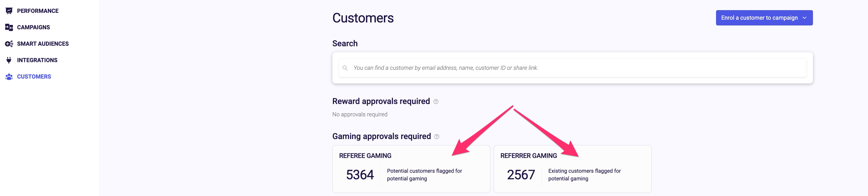868x196 pixels.
Task: Open Smart Audiences page
Action: [43, 44]
